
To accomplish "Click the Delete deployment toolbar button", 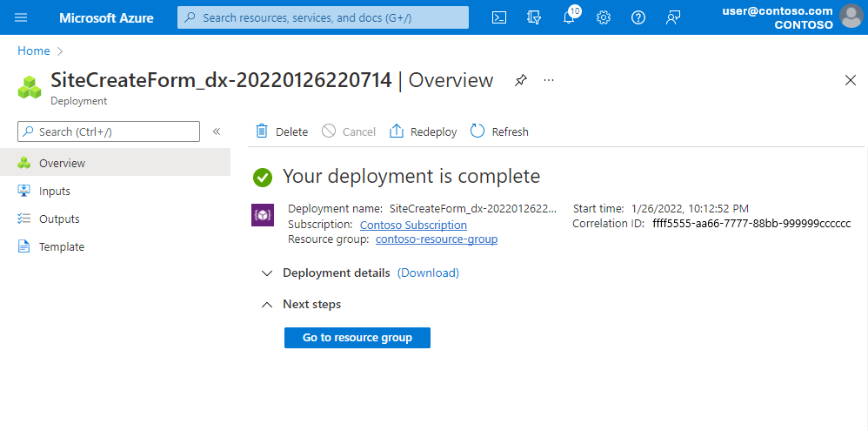I will click(281, 131).
